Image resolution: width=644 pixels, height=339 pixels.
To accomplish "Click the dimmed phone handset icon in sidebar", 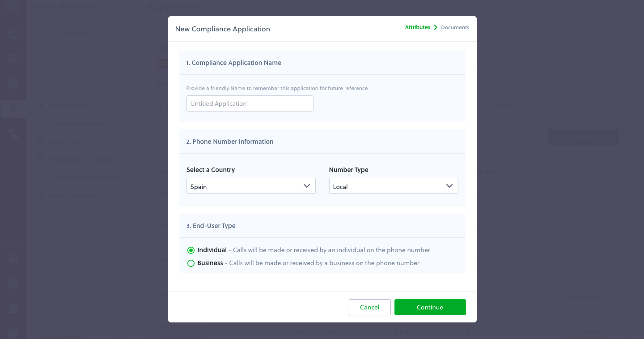I will tap(13, 34).
